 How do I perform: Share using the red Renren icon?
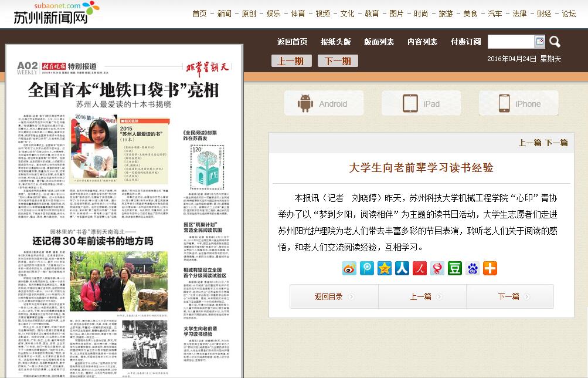420,268
